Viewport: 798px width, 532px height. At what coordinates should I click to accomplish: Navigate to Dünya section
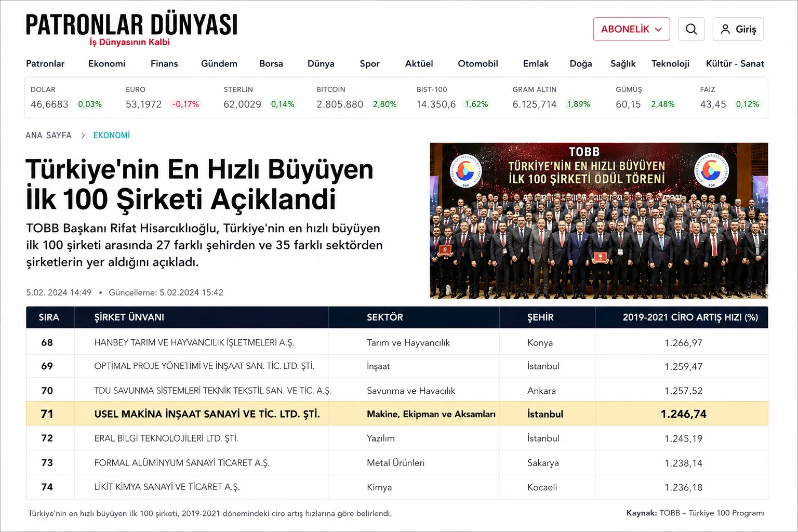(321, 63)
